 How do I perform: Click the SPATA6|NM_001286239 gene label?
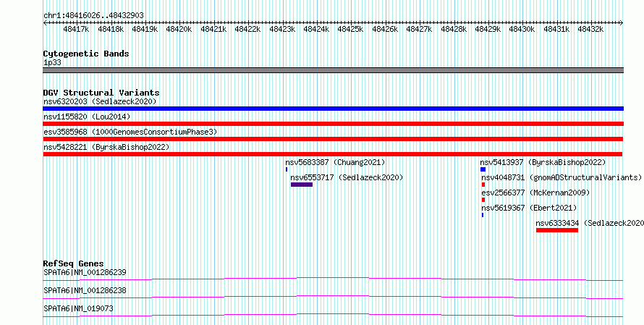[x=85, y=272]
